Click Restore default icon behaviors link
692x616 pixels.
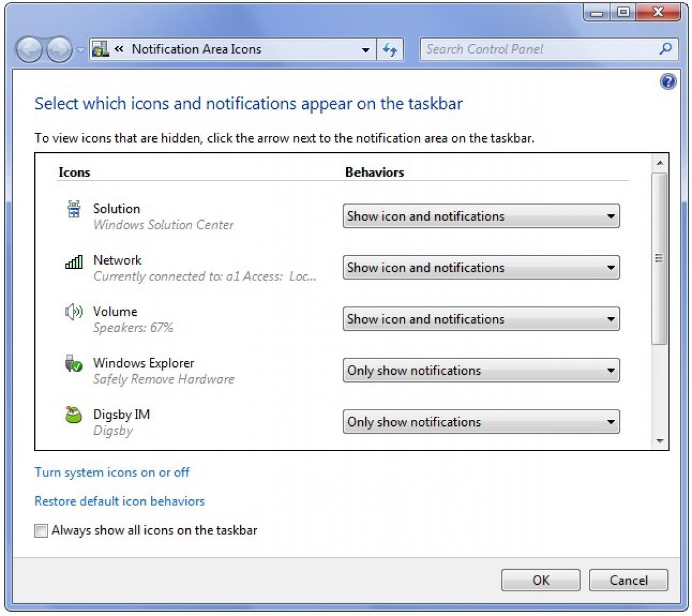[120, 501]
